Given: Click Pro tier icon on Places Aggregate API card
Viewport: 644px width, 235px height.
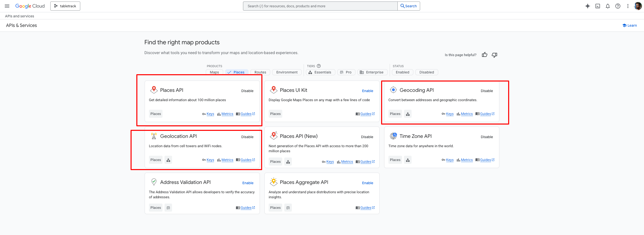Looking at the screenshot, I should (x=288, y=208).
